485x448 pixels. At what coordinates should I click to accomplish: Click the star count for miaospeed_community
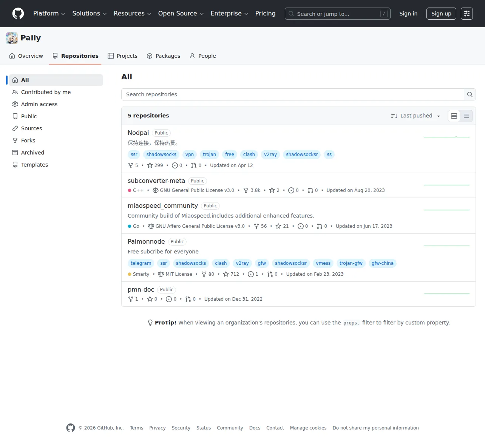tap(282, 226)
